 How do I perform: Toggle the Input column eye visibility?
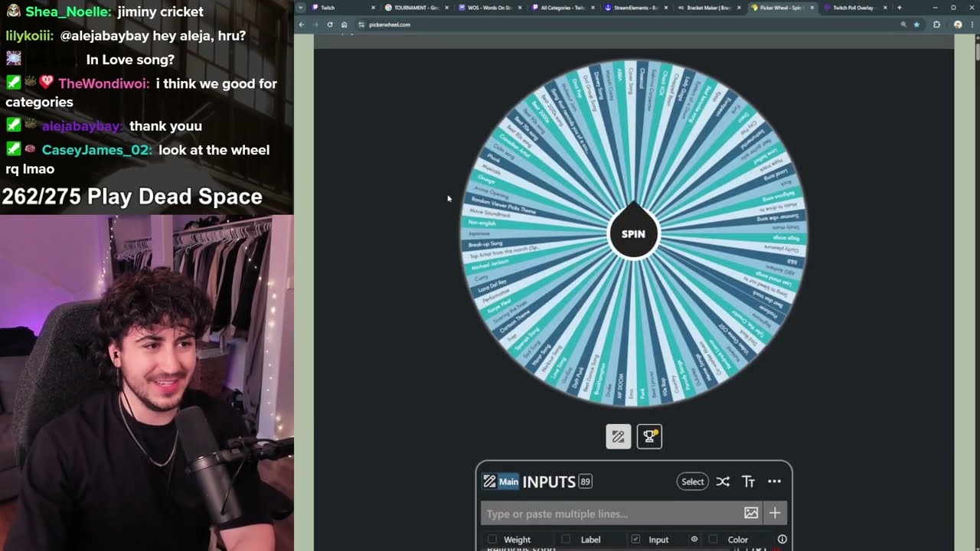pyautogui.click(x=694, y=540)
